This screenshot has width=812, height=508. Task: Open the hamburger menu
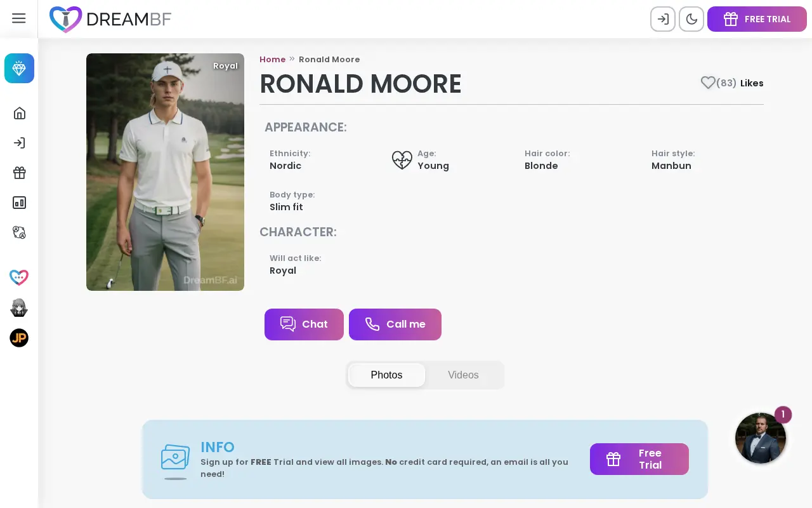click(x=19, y=18)
